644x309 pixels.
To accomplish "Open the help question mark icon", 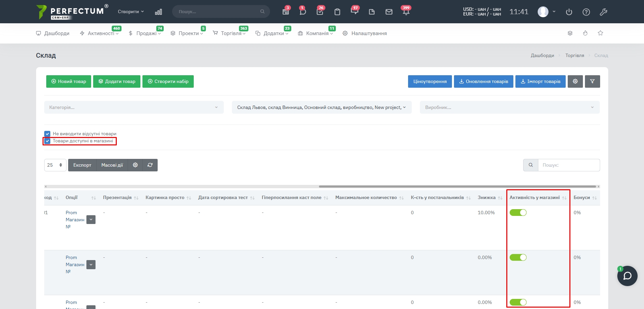I will 586,12.
